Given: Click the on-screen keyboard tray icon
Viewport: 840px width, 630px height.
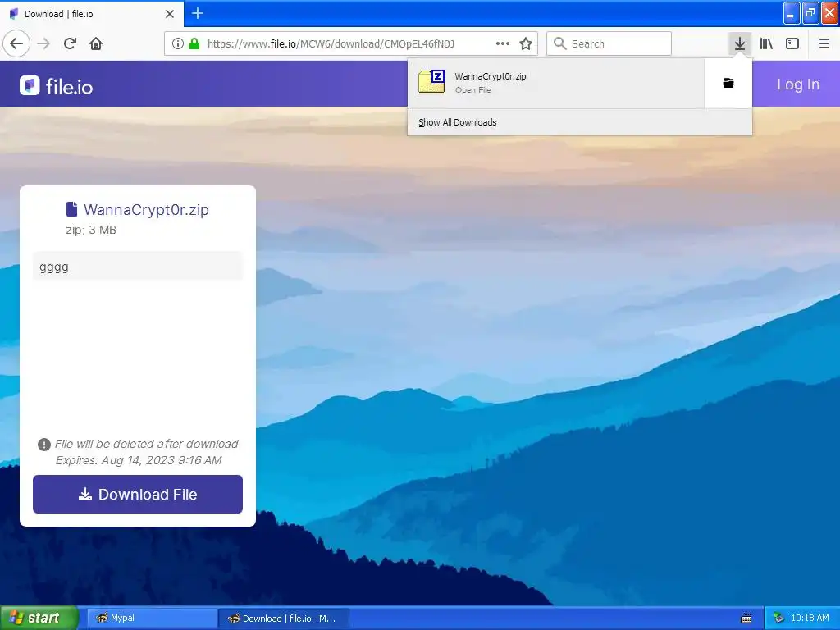Looking at the screenshot, I should (x=746, y=619).
